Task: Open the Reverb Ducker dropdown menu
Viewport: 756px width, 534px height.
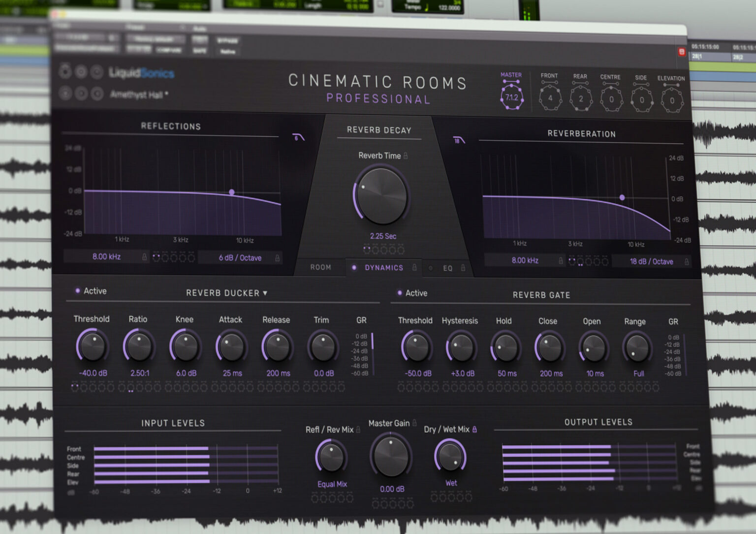Action: (x=266, y=292)
